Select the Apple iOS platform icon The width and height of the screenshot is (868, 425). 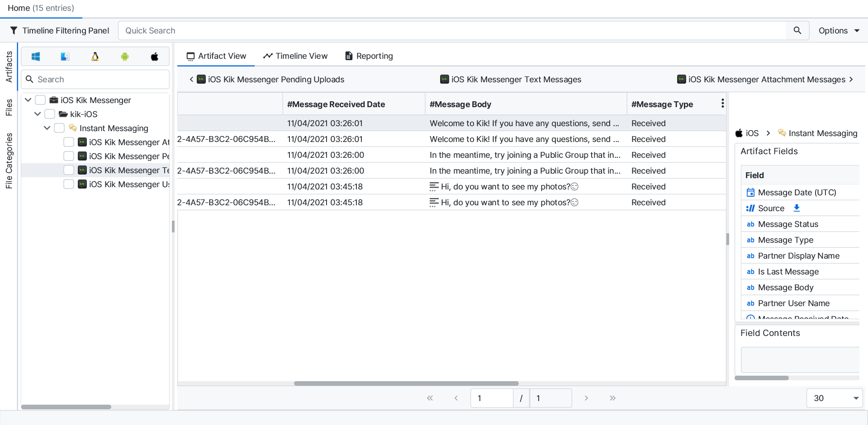[155, 57]
